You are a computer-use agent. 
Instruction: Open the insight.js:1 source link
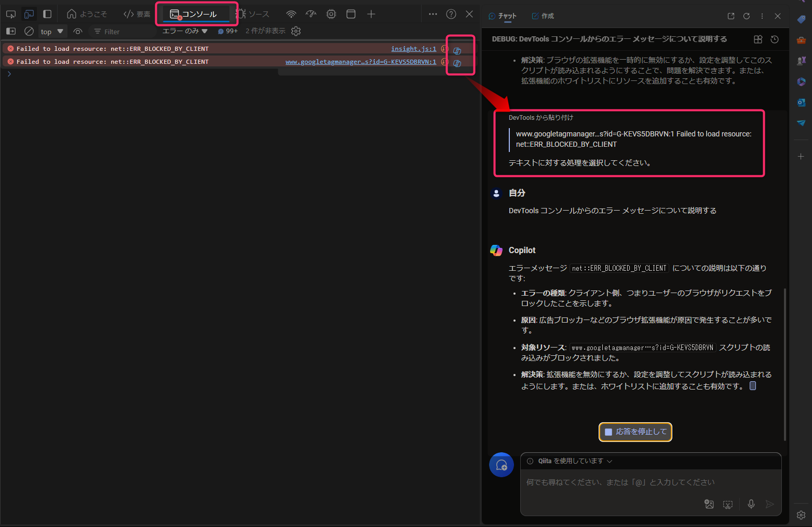pos(414,49)
